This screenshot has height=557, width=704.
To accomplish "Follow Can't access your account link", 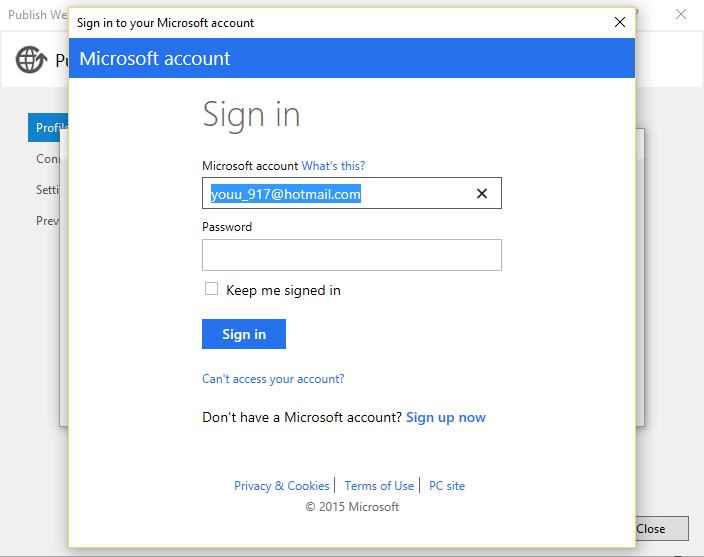I will (x=273, y=379).
